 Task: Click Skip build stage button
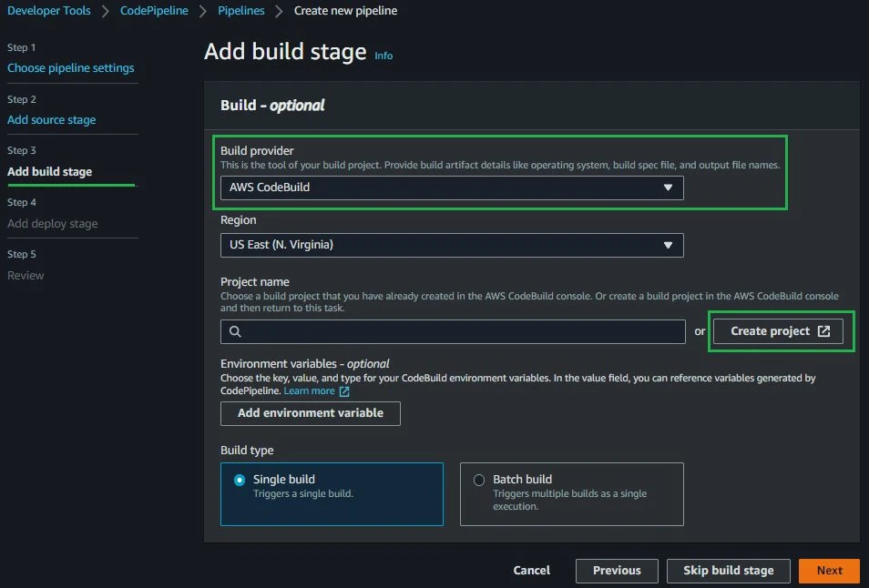pyautogui.click(x=728, y=571)
